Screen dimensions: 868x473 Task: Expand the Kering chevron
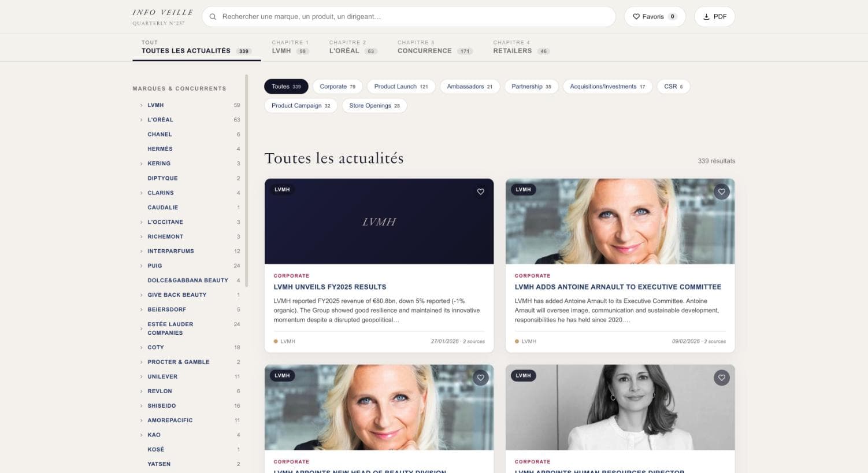pos(141,164)
